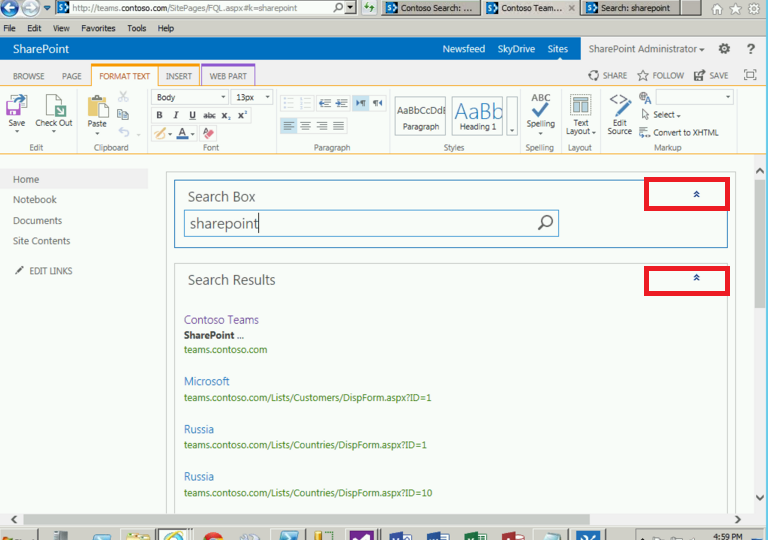768x540 pixels.
Task: Click EDIT LINKS in navigation
Action: pyautogui.click(x=44, y=270)
